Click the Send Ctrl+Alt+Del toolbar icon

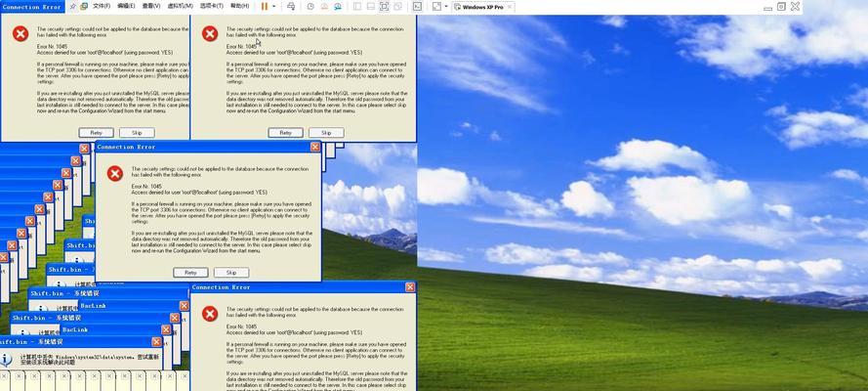(x=291, y=6)
